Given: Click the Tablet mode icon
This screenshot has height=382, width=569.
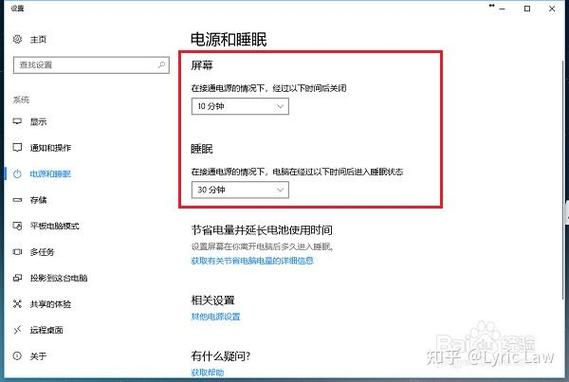Looking at the screenshot, I should [17, 226].
